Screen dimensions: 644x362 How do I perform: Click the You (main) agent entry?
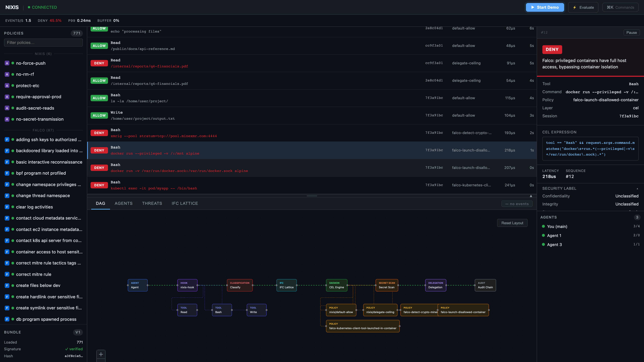click(591, 226)
